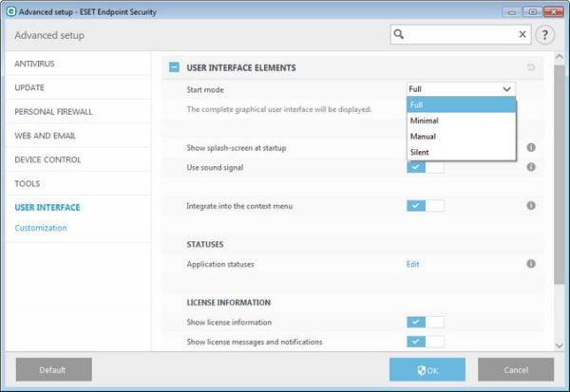This screenshot has height=392, width=570.
Task: Select Manual start mode
Action: 461,137
